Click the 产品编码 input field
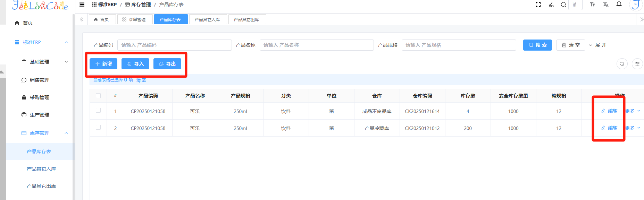This screenshot has height=200, width=644. click(174, 45)
